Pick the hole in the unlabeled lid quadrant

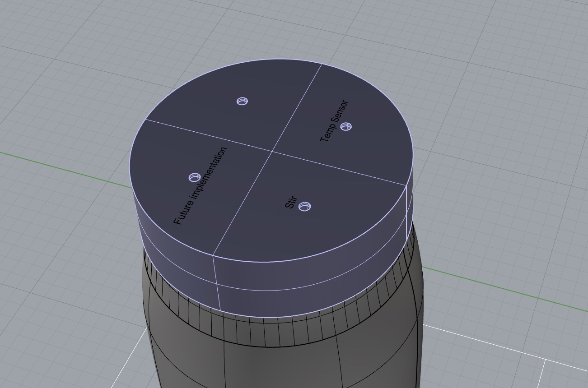pyautogui.click(x=243, y=101)
